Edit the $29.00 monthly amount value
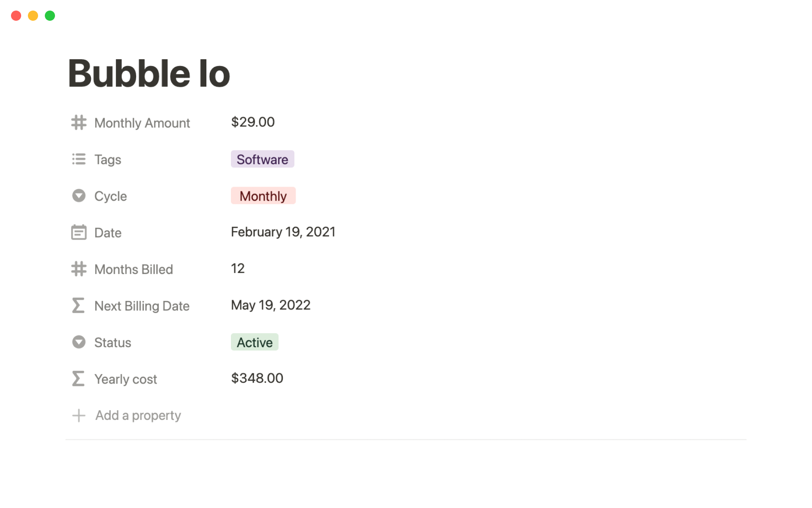The width and height of the screenshot is (812, 508). click(253, 122)
